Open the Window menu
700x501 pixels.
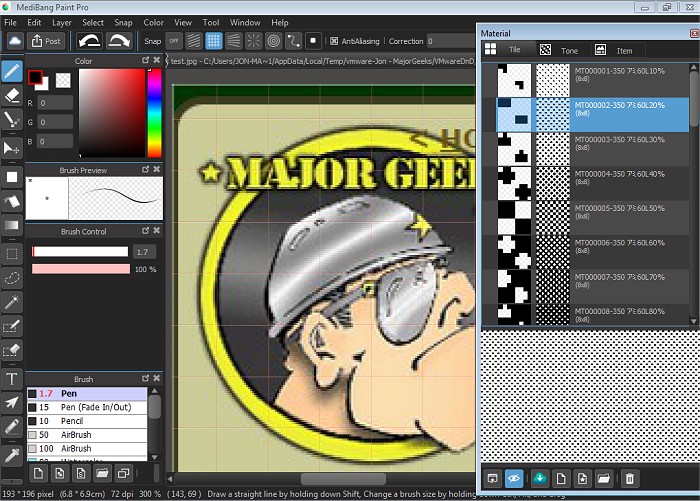coord(245,22)
